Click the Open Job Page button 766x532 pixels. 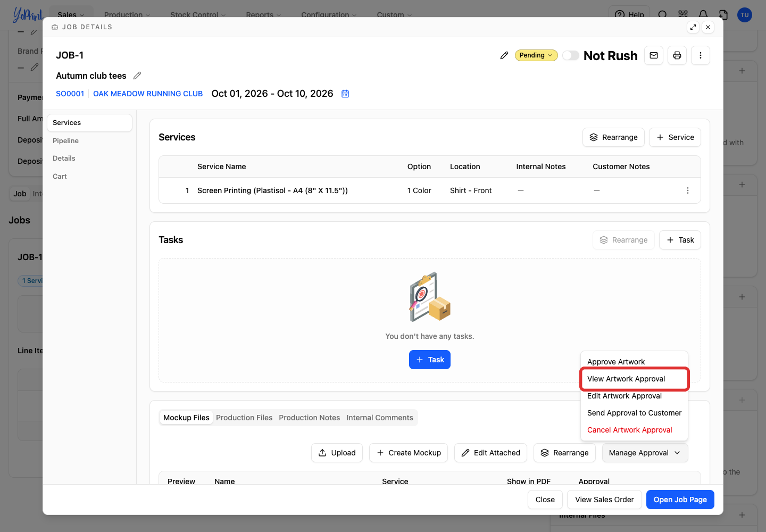pyautogui.click(x=680, y=500)
